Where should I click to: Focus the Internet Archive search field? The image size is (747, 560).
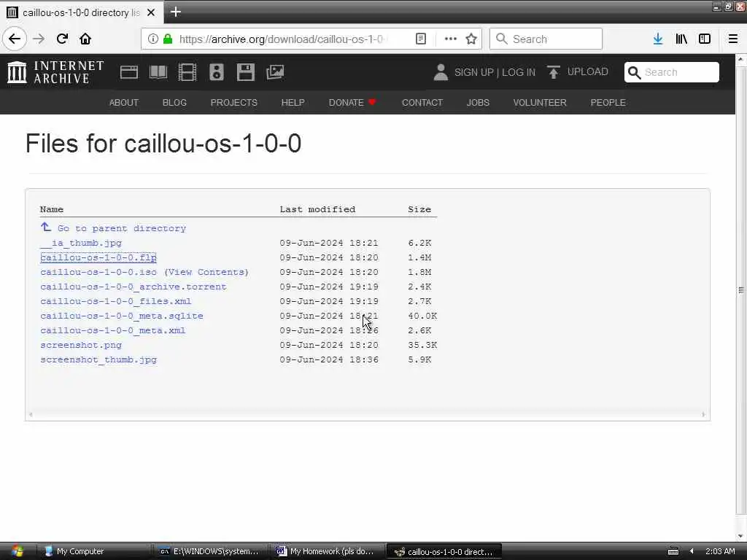(671, 72)
